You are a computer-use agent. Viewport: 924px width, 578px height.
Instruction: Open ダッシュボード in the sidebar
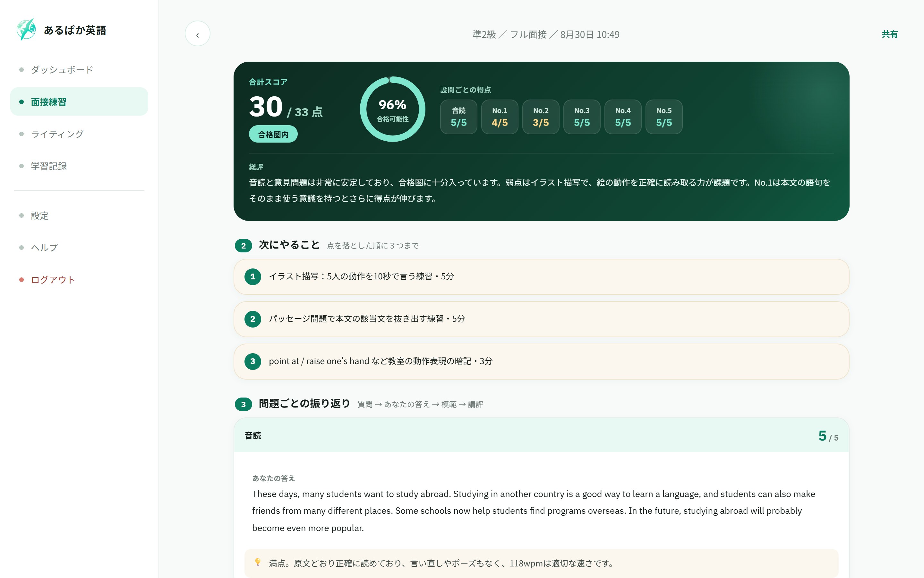tap(79, 70)
